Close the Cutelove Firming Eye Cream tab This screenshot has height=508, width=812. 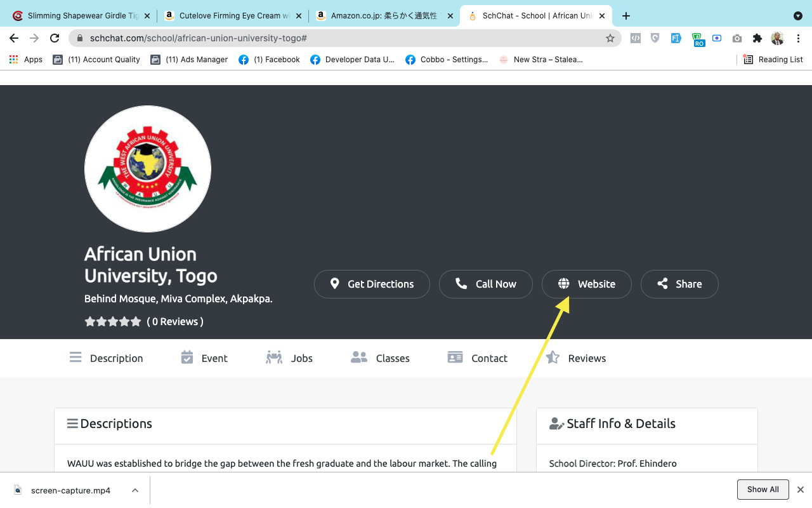tap(299, 16)
